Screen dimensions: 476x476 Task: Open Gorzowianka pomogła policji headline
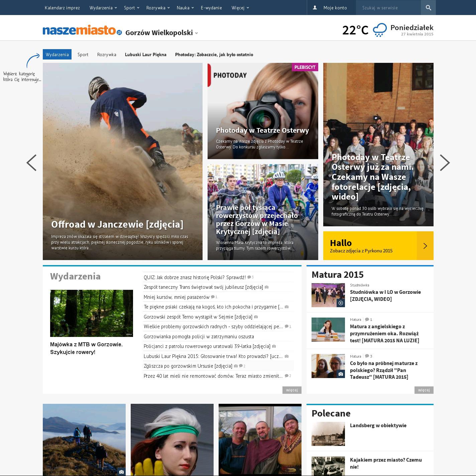pyautogui.click(x=199, y=337)
